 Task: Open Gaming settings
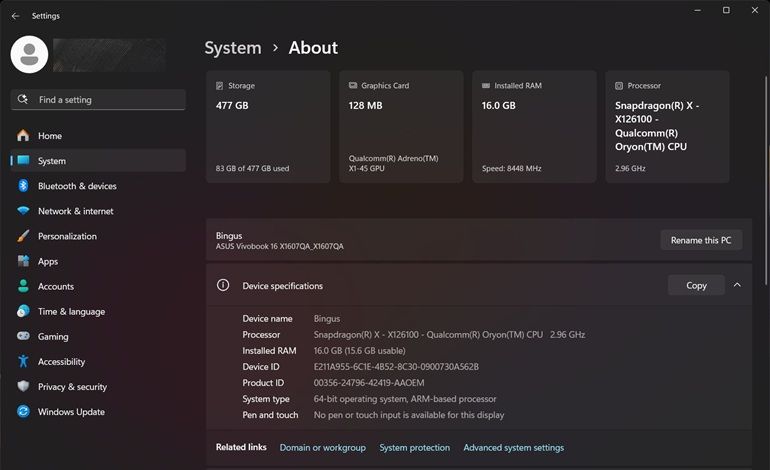[98, 336]
